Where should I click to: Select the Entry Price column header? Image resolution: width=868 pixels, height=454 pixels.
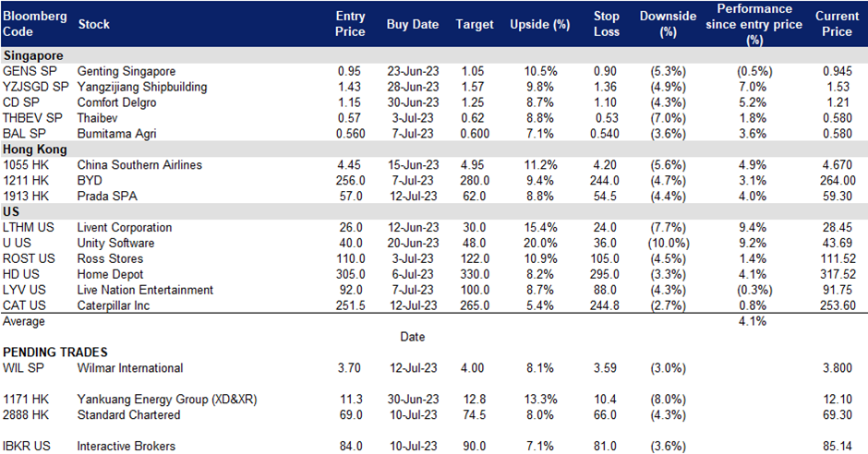(x=350, y=24)
